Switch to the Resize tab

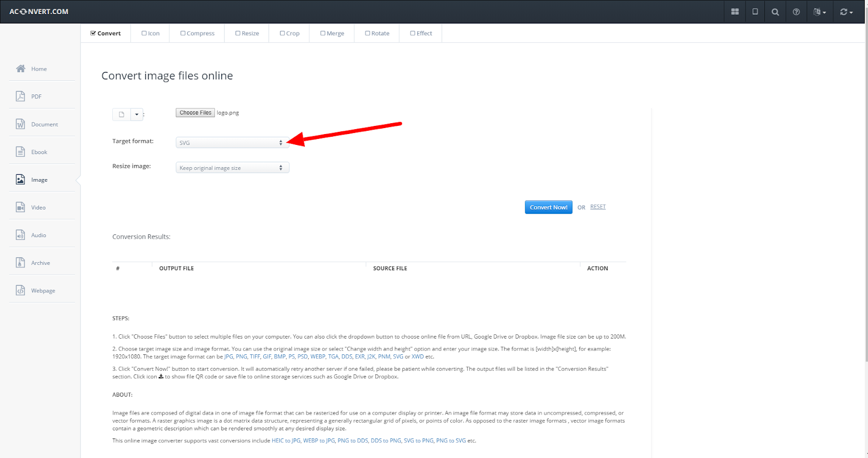pyautogui.click(x=247, y=33)
